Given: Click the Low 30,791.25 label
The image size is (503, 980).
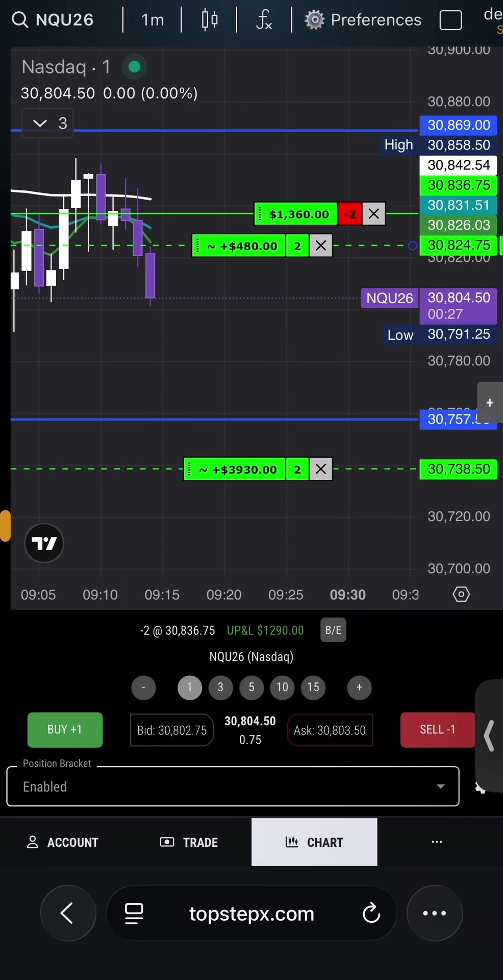Looking at the screenshot, I should coord(439,335).
